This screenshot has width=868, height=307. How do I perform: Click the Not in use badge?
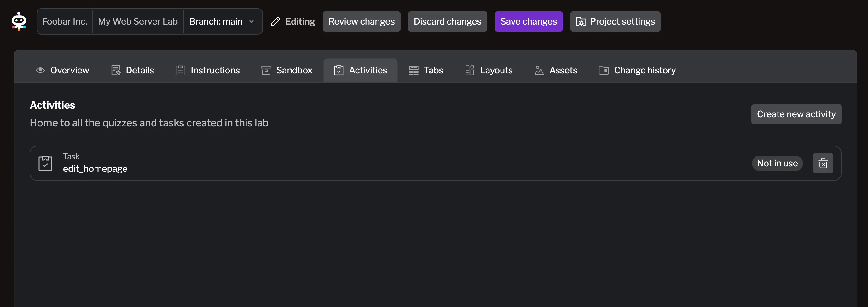click(777, 163)
